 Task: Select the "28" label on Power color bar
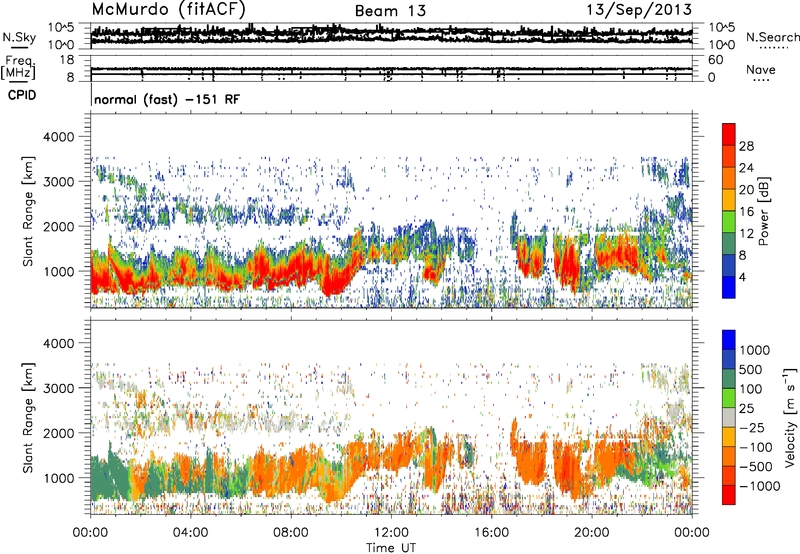[746, 146]
